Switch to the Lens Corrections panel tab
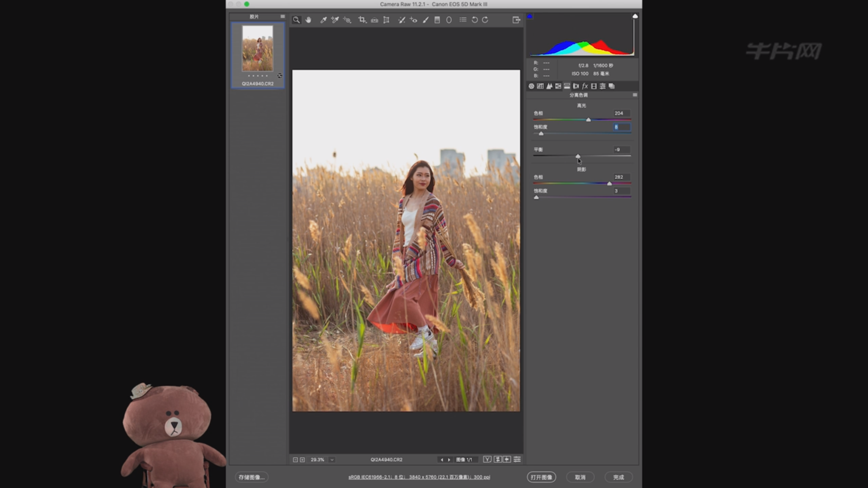868x488 pixels. (x=576, y=86)
